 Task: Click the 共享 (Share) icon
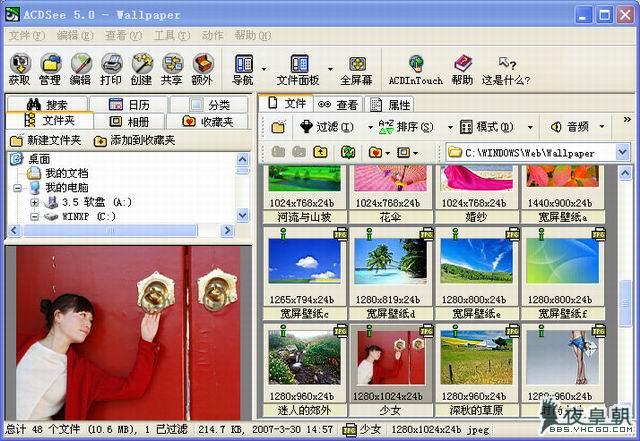point(172,69)
